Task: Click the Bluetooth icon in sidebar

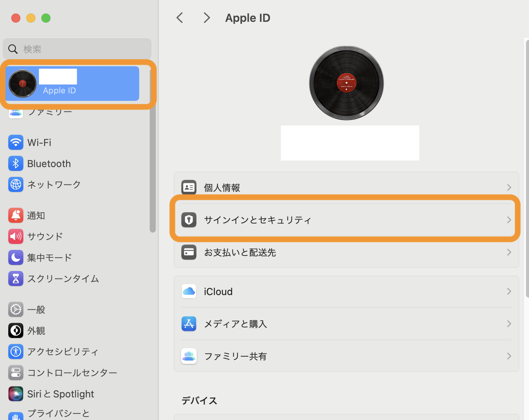Action: tap(16, 164)
